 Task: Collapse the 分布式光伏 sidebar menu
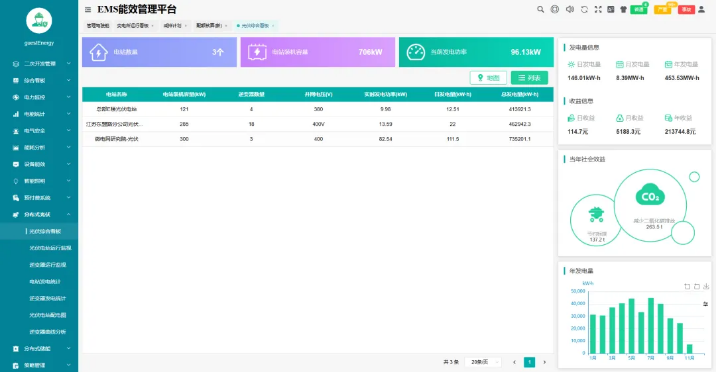pyautogui.click(x=39, y=214)
